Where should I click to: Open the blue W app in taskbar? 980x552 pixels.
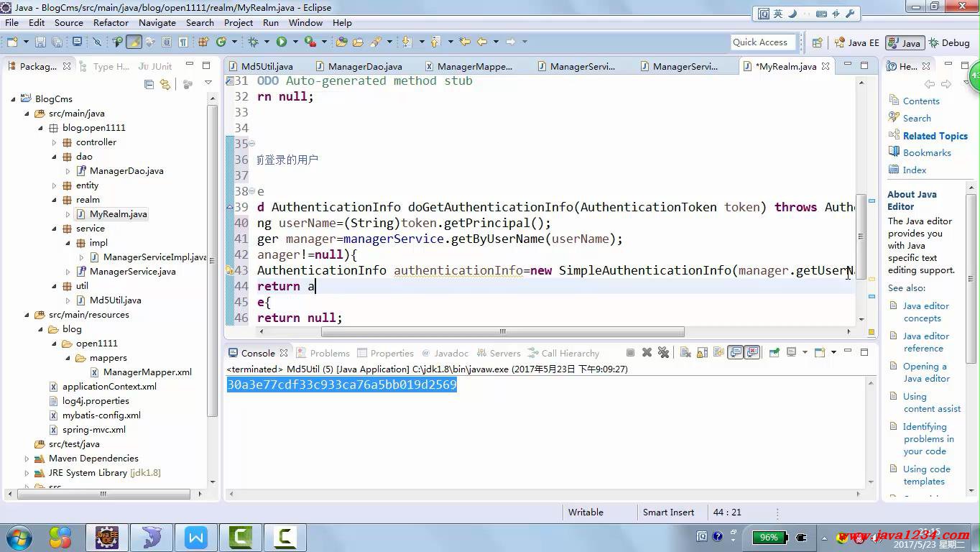(x=196, y=537)
